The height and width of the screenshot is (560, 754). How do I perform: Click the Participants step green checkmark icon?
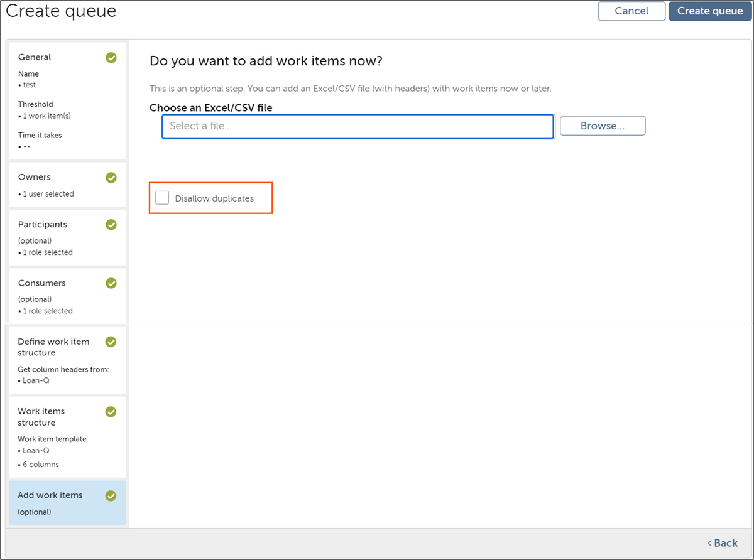coord(111,225)
